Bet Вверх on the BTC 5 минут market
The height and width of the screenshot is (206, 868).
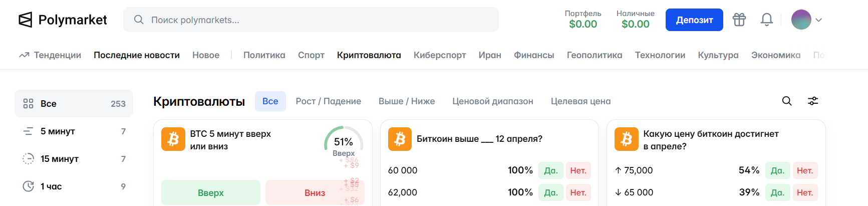210,193
